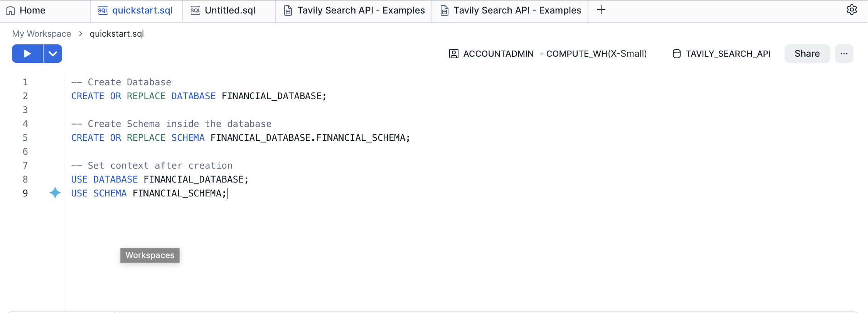This screenshot has width=868, height=313.
Task: Click line number 5 in the gutter
Action: coord(25,138)
